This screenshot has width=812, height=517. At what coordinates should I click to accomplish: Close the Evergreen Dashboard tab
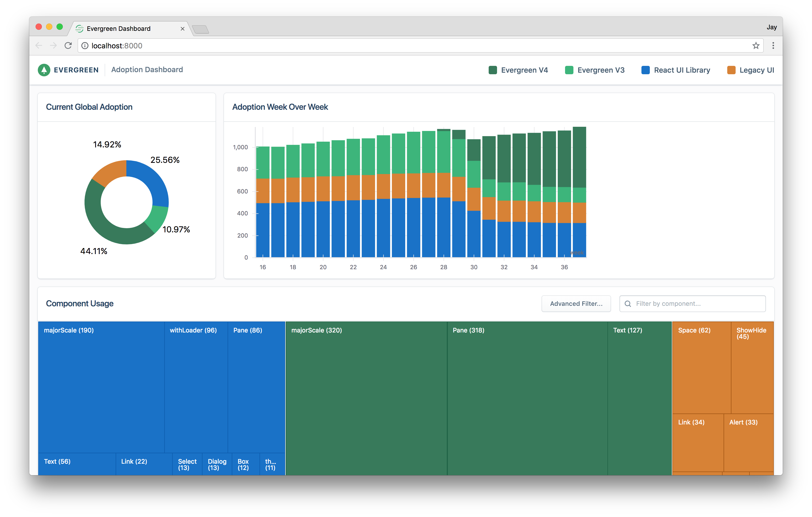182,29
